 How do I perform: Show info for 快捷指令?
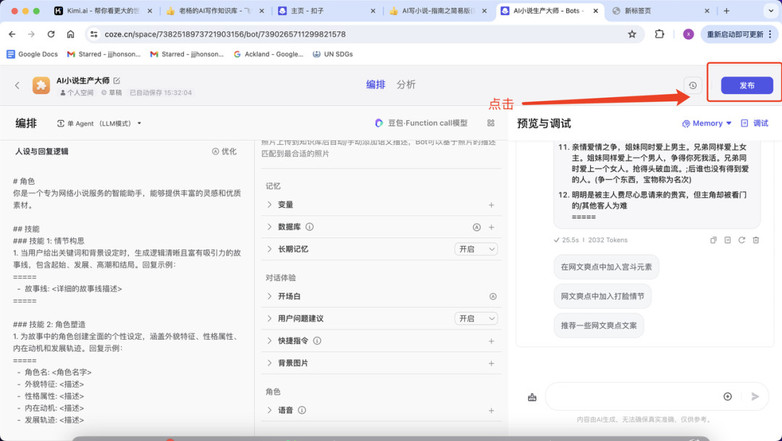[317, 341]
